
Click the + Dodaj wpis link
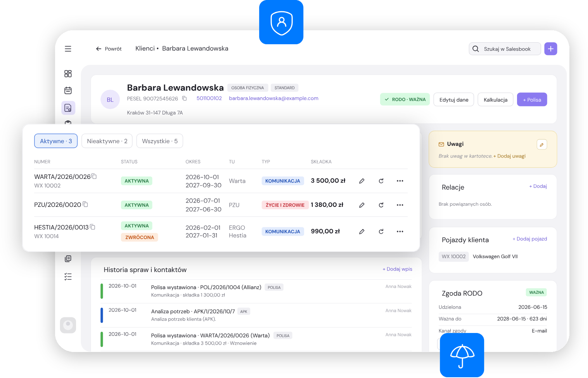click(x=397, y=269)
